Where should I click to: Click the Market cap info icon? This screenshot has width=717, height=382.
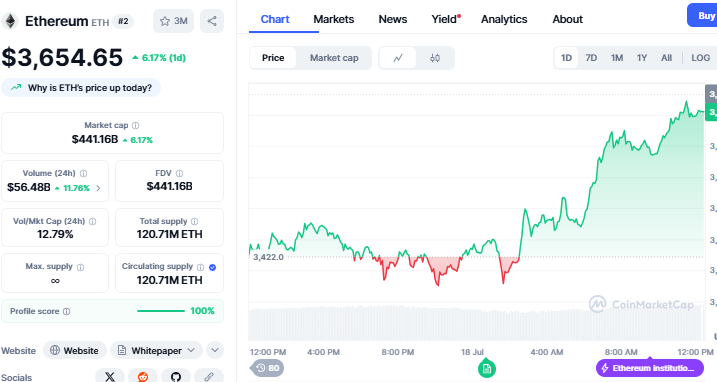[136, 125]
